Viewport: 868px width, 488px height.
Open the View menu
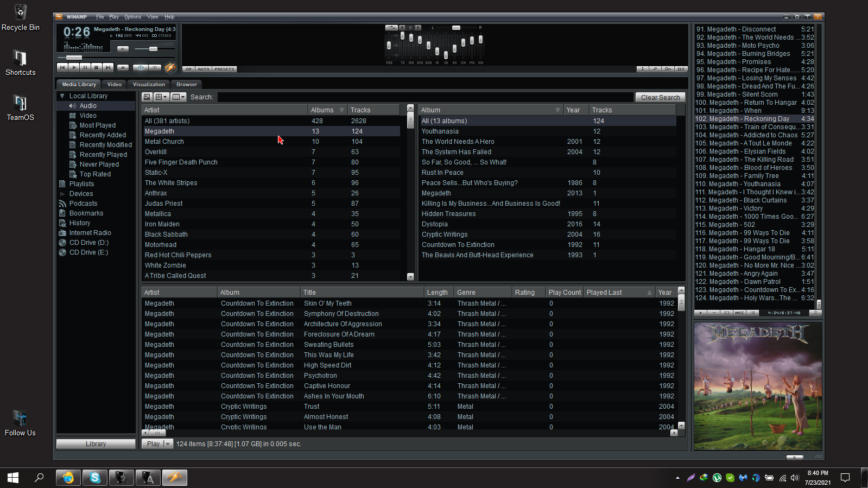pos(153,17)
